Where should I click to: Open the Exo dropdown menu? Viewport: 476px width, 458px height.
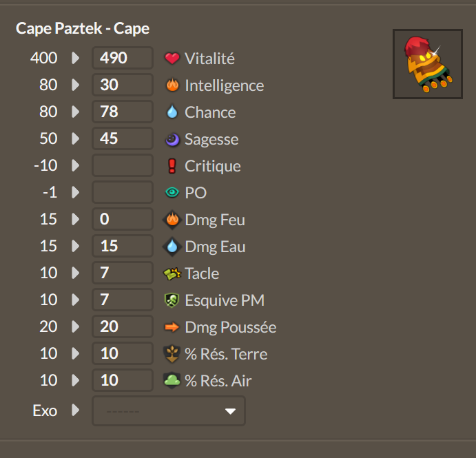(x=169, y=411)
